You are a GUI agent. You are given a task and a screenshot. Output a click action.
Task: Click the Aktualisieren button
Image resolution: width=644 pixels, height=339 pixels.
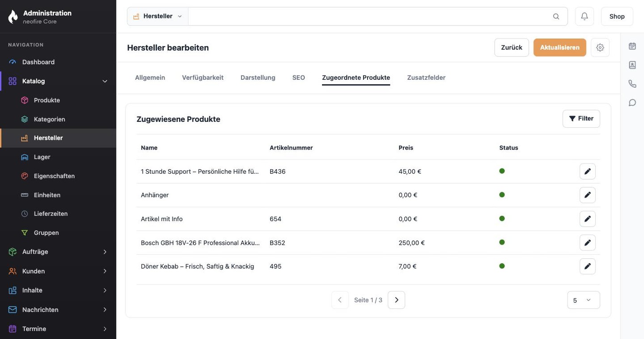(x=559, y=47)
